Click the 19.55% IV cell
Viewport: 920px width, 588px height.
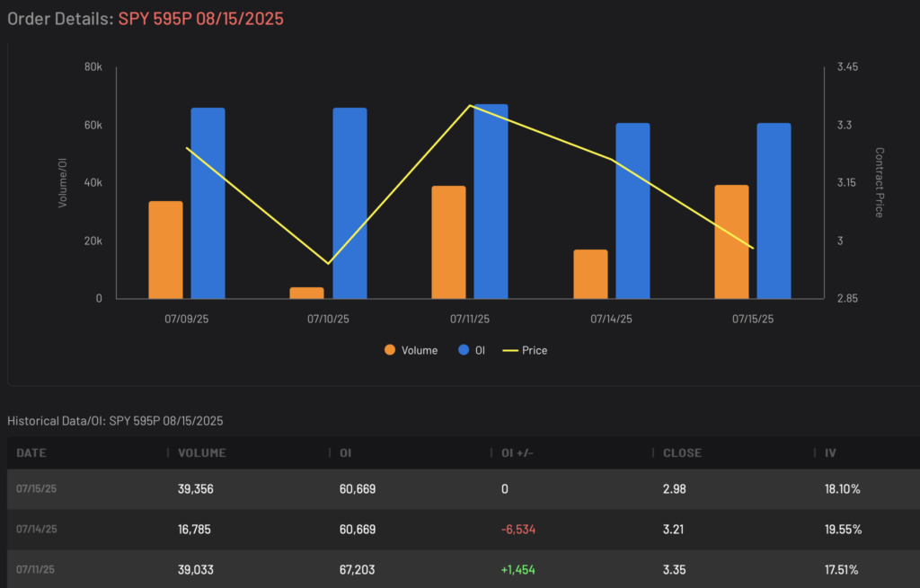pos(843,530)
